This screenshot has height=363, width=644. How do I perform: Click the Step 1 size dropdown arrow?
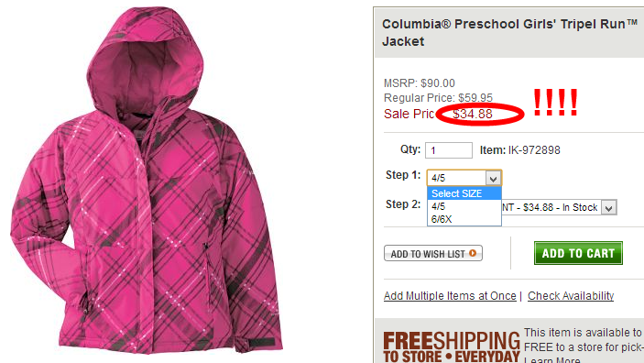(493, 179)
